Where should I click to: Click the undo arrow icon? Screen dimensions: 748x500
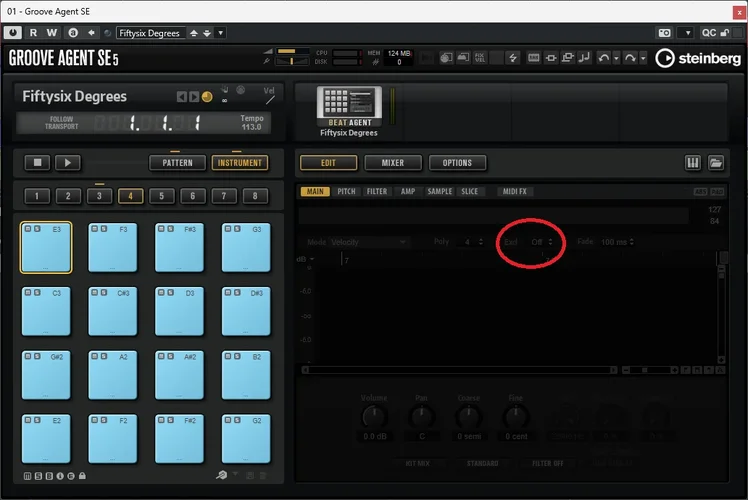click(603, 58)
